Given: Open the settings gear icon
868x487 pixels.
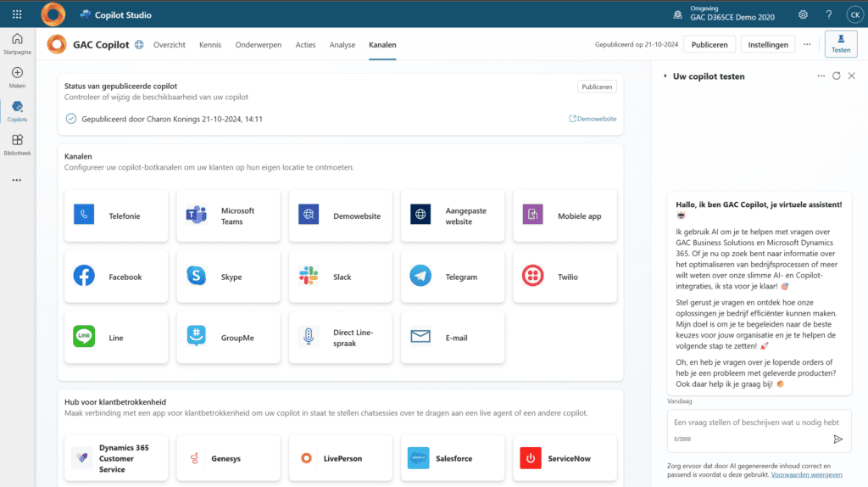Looking at the screenshot, I should [x=803, y=15].
